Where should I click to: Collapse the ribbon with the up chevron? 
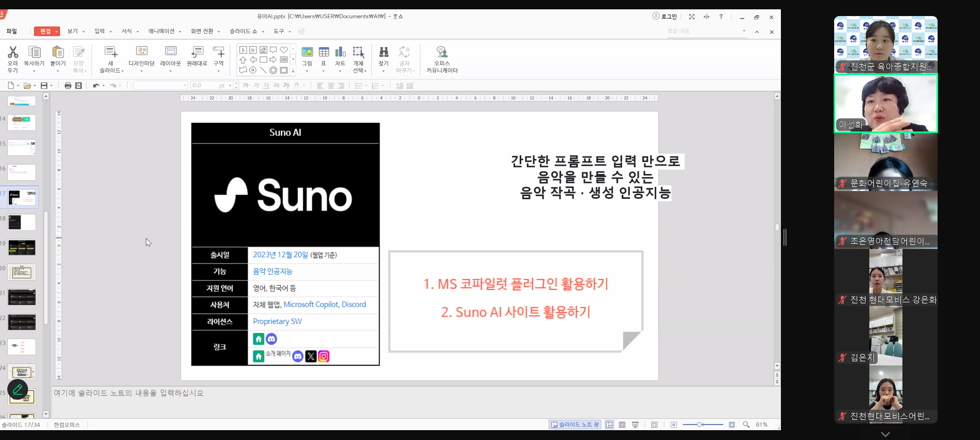(757, 32)
